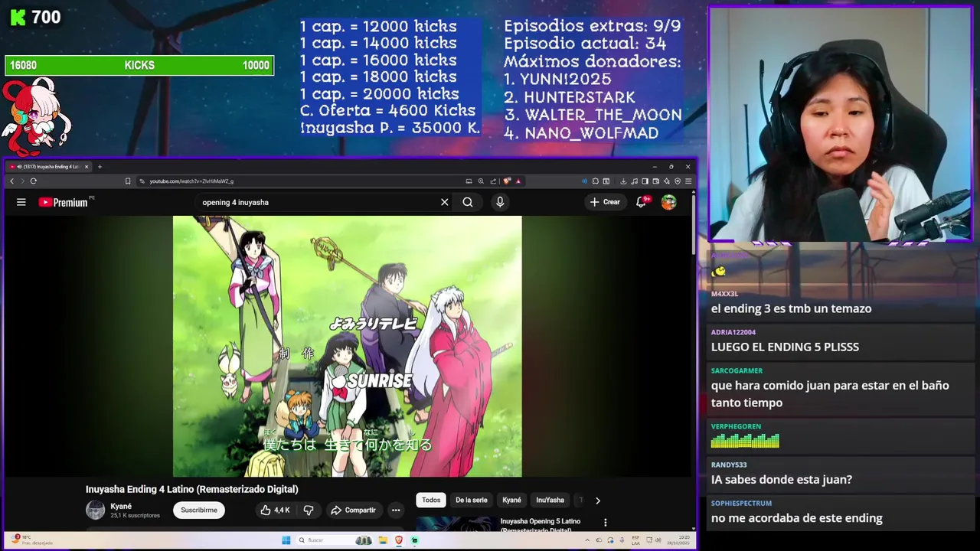Image resolution: width=980 pixels, height=551 pixels.
Task: Show more filter chips with right arrow
Action: (598, 500)
